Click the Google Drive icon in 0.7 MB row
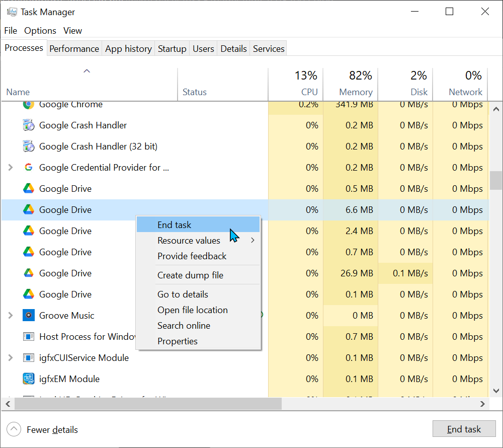 [29, 252]
